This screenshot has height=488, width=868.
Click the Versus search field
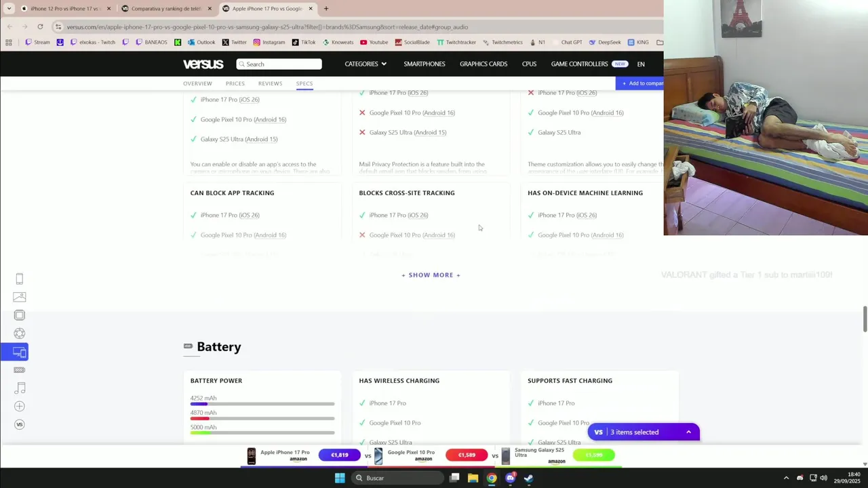pos(279,64)
